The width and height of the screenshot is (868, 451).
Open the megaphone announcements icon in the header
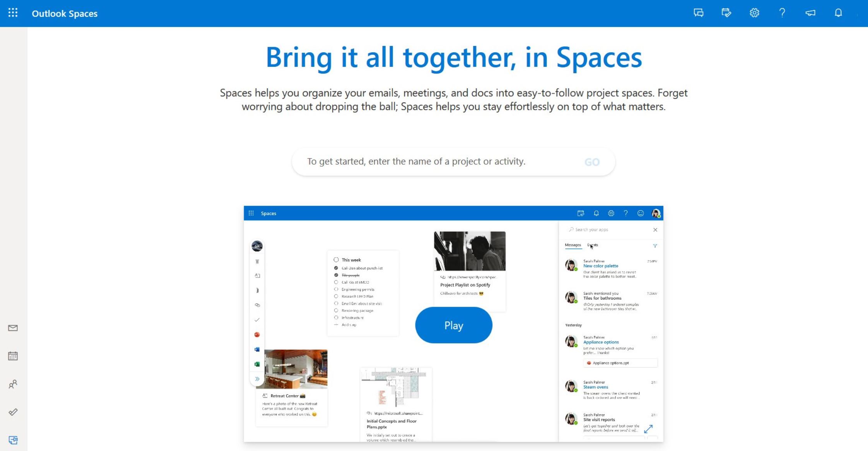810,13
